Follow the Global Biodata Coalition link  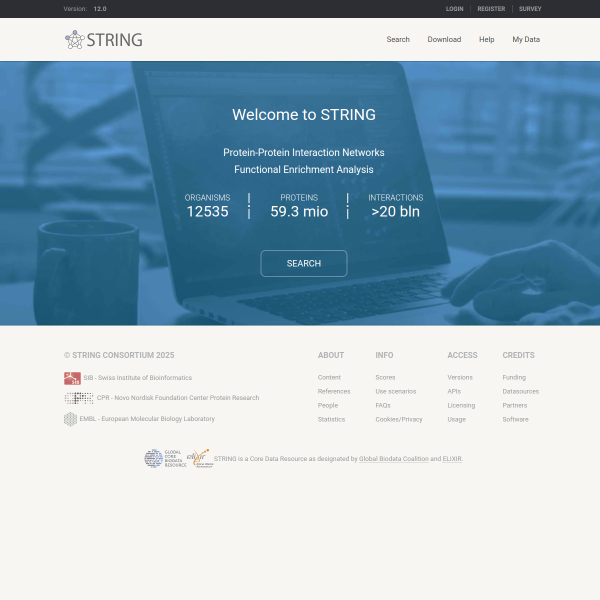coord(394,458)
